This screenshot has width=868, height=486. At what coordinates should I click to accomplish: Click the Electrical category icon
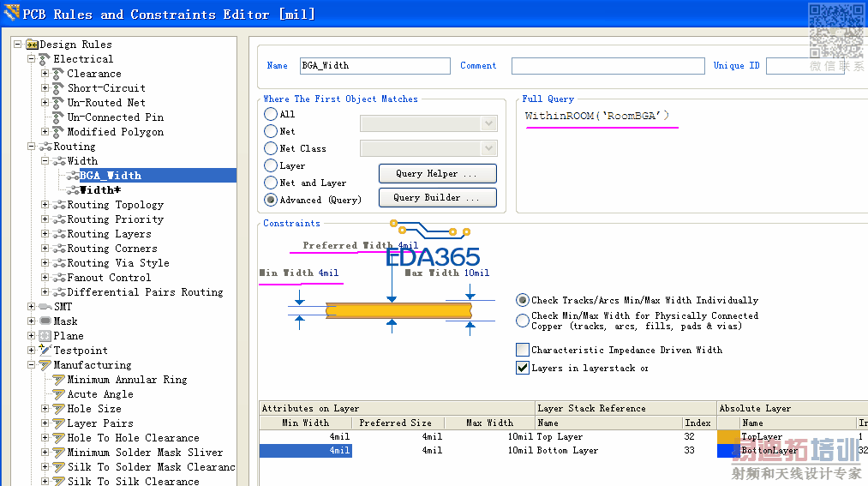pos(45,58)
